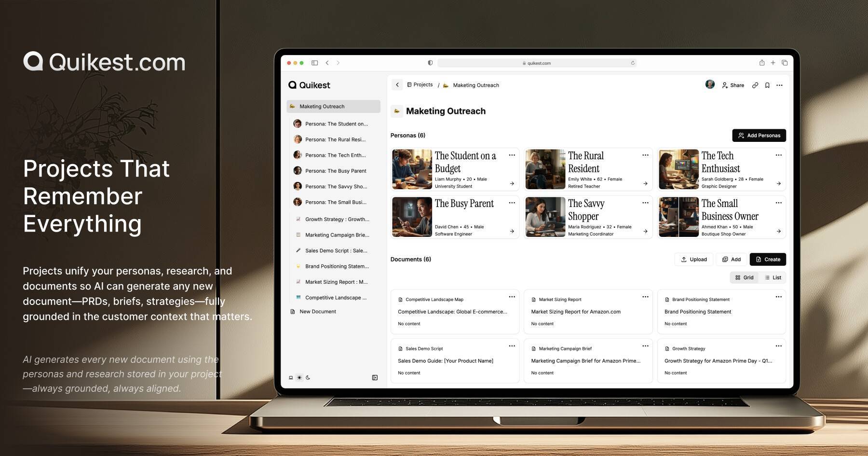
Task: Open the Sales Demo Script card menu
Action: pyautogui.click(x=512, y=346)
